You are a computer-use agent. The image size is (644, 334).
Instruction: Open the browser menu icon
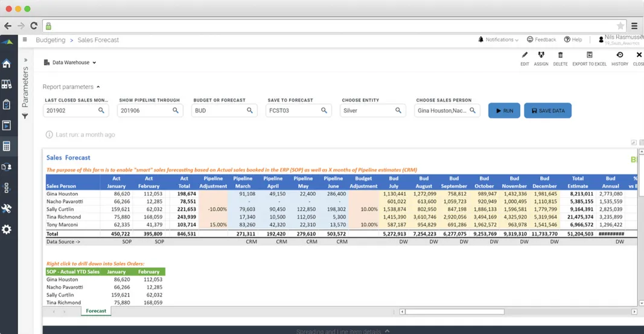click(634, 26)
